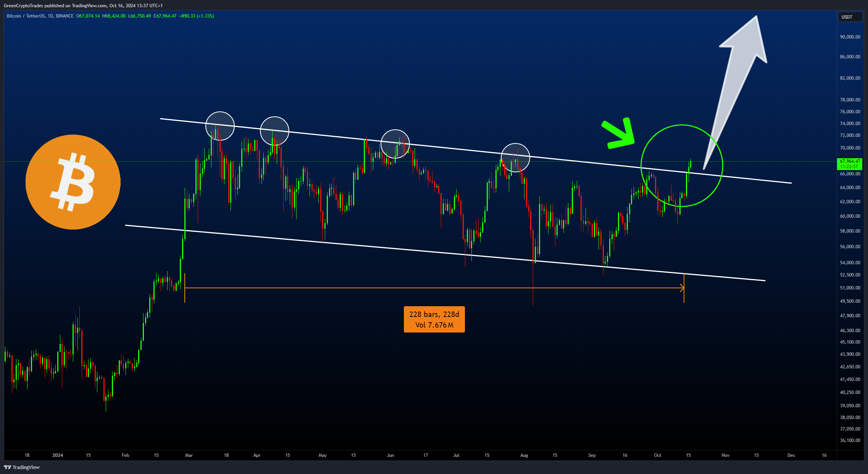The width and height of the screenshot is (868, 474).
Task: Click the Aug label on the time axis
Action: tap(524, 455)
